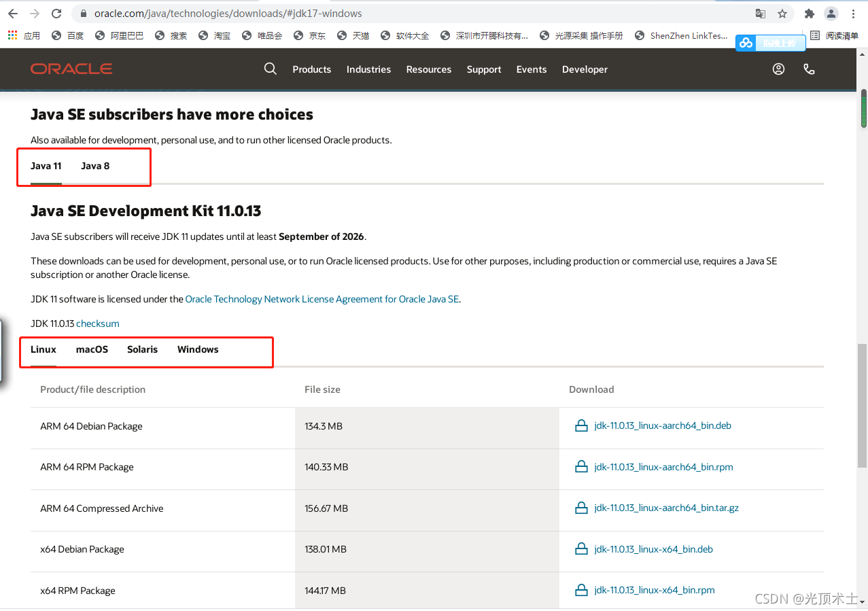Switch to the macOS platform tab

click(92, 349)
